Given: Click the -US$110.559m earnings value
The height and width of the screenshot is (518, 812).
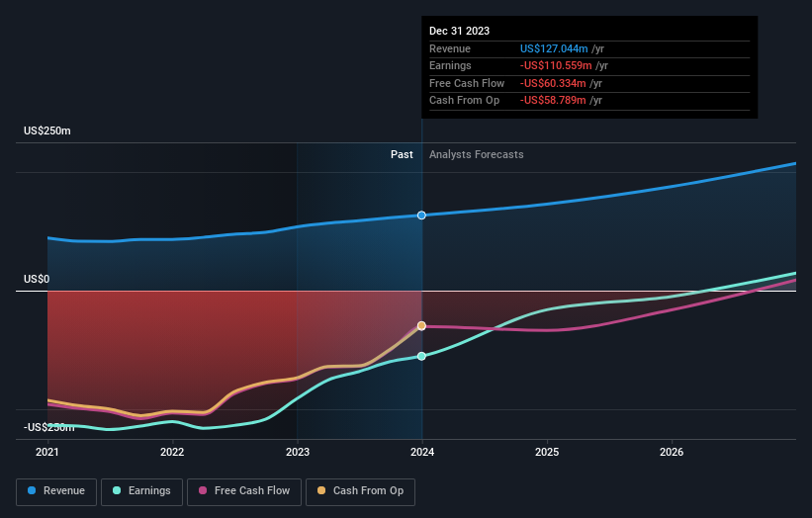Looking at the screenshot, I should click(x=556, y=65).
